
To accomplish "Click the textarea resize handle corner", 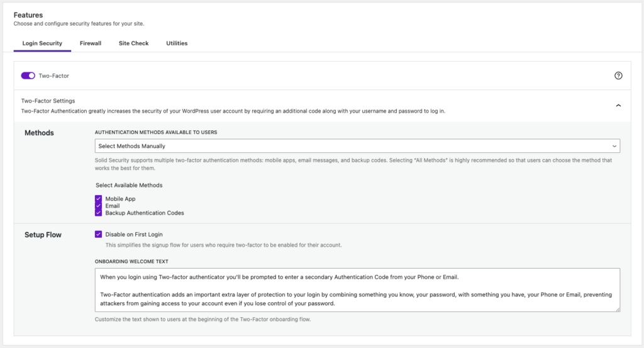I will point(618,309).
